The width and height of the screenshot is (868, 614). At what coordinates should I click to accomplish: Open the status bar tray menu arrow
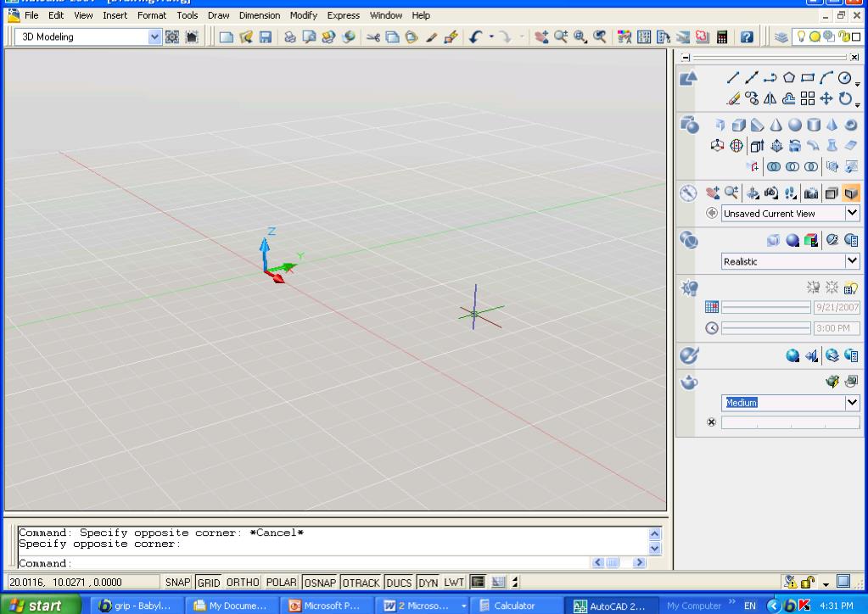pos(826,584)
